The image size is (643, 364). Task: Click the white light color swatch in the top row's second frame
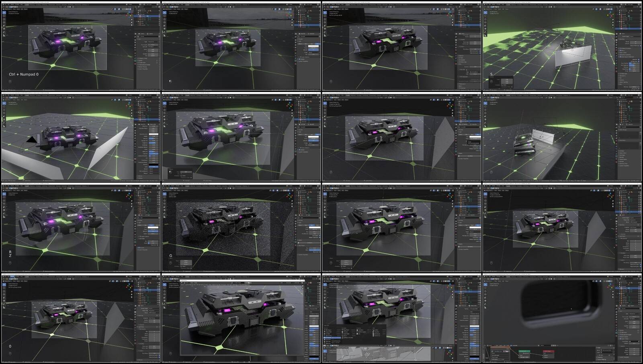pyautogui.click(x=314, y=47)
